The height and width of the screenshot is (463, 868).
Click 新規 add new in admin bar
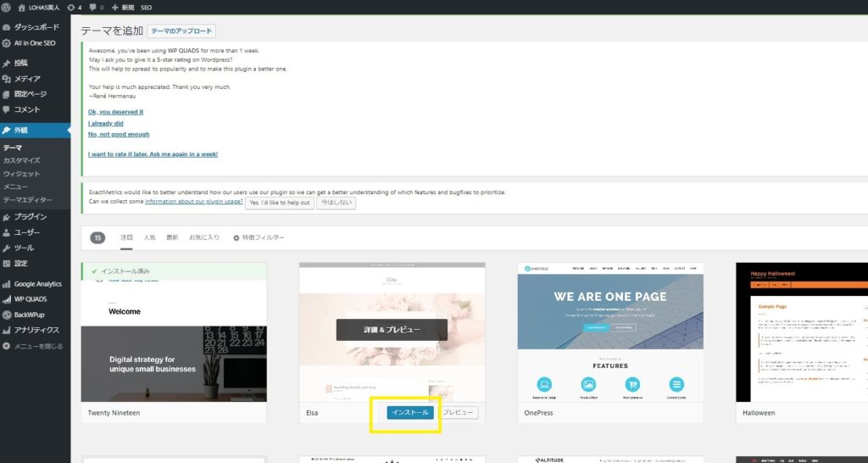(x=123, y=7)
